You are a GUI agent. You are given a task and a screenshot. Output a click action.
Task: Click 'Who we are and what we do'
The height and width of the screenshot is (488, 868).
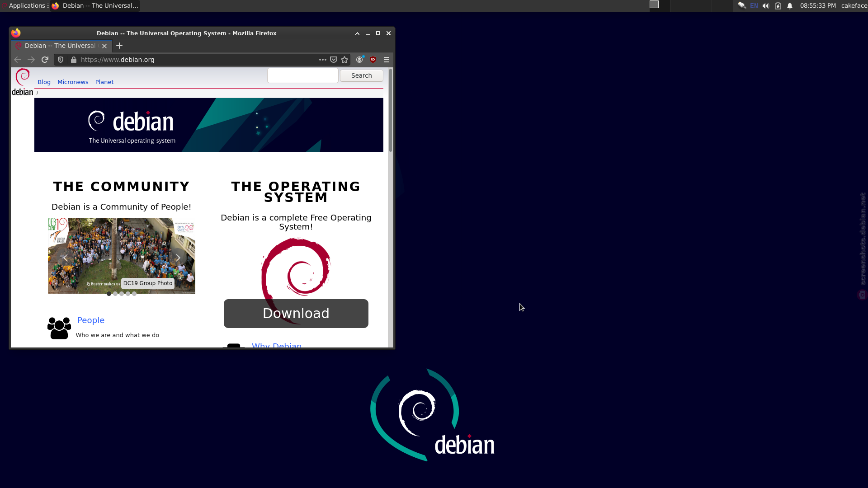[118, 335]
